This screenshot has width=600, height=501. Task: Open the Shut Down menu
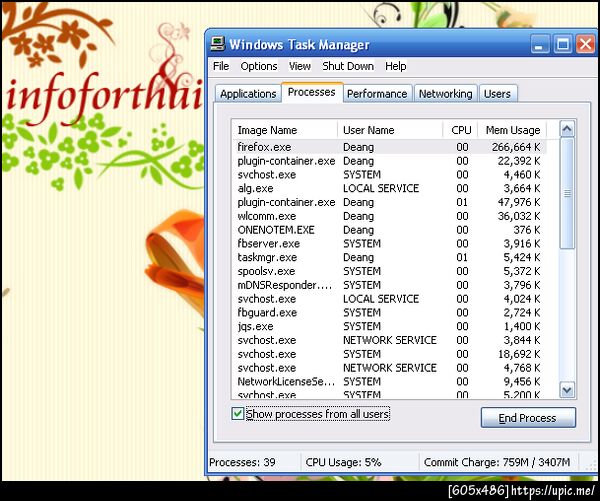pyautogui.click(x=348, y=66)
